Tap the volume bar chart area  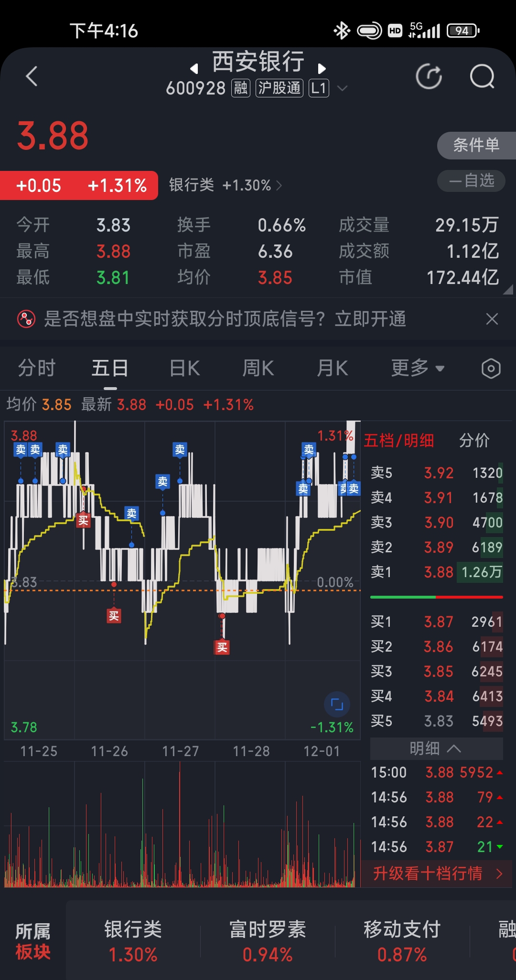pos(182,824)
